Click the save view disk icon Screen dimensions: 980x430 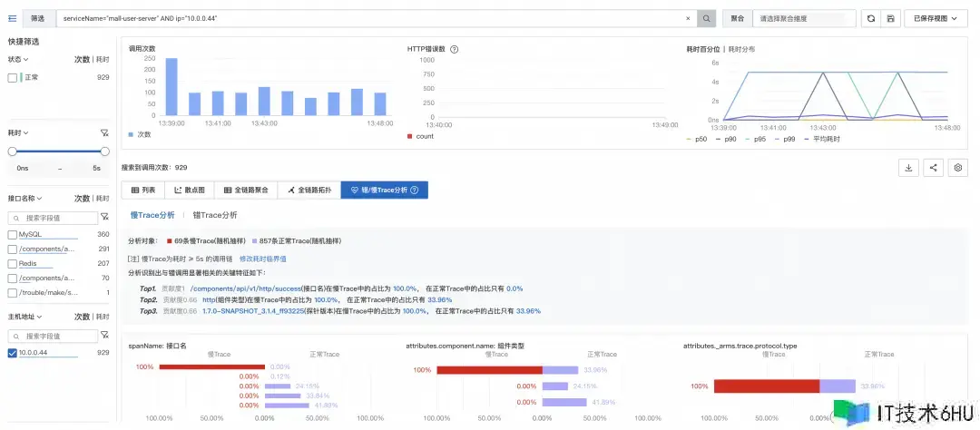(x=891, y=18)
